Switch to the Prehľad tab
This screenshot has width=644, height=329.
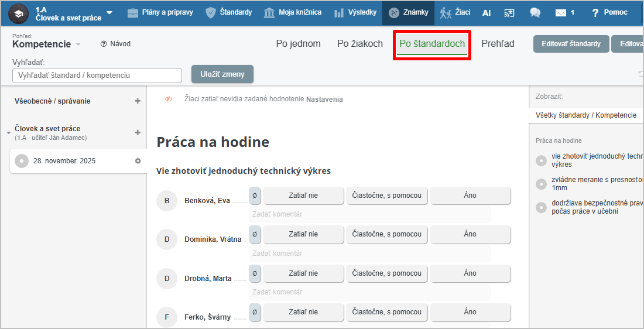click(x=498, y=44)
